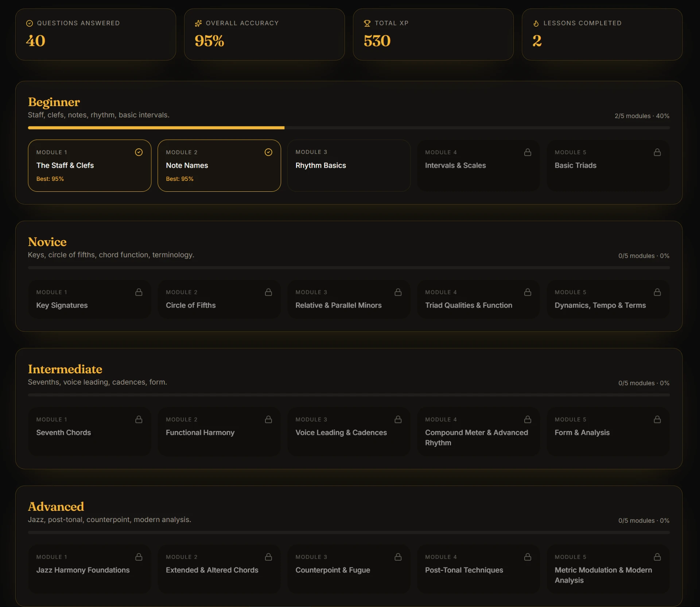Click 'Sevenths, voice leading, cadences, form.' description

[x=97, y=382]
